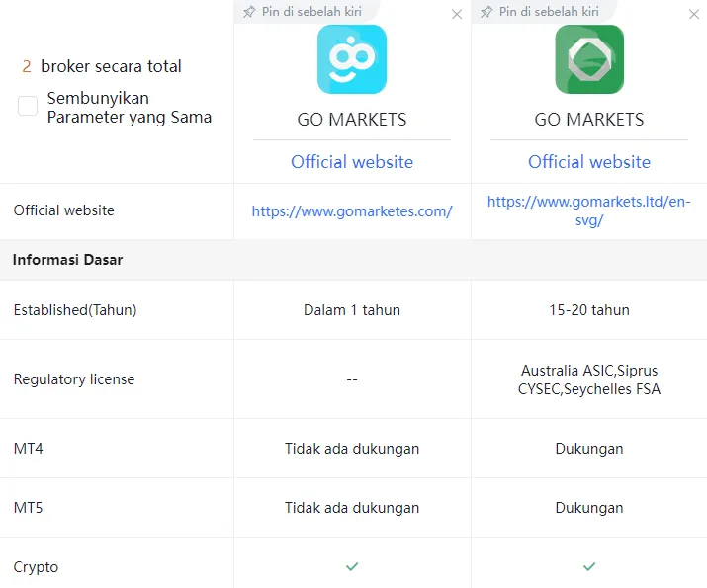
Task: Click '2 broker secara total' text
Action: (x=102, y=66)
